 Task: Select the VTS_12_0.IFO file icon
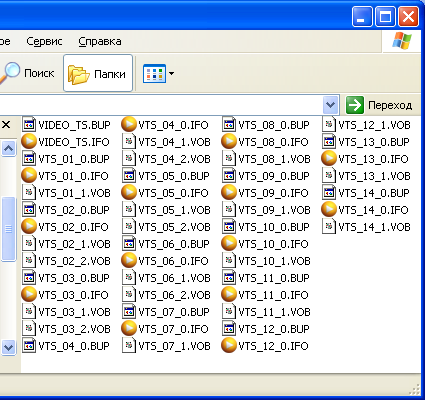click(229, 345)
